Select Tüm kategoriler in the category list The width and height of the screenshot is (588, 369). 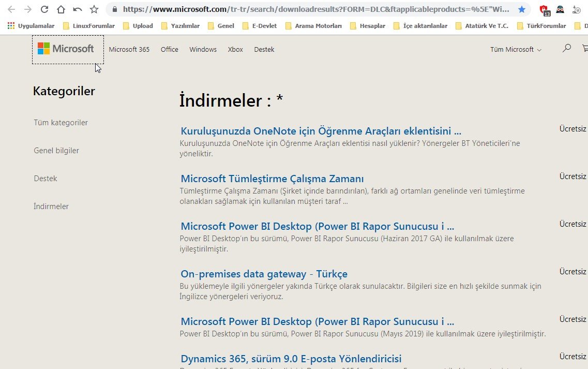(x=61, y=122)
